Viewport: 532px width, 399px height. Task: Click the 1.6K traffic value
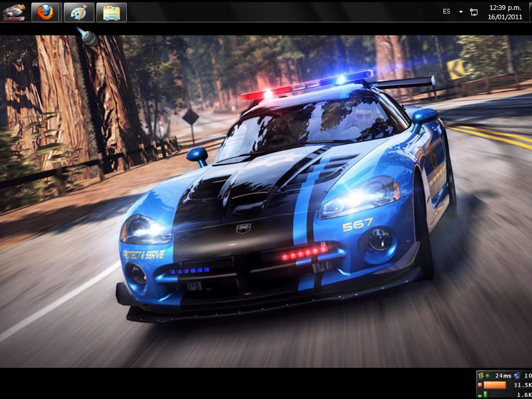pos(524,395)
